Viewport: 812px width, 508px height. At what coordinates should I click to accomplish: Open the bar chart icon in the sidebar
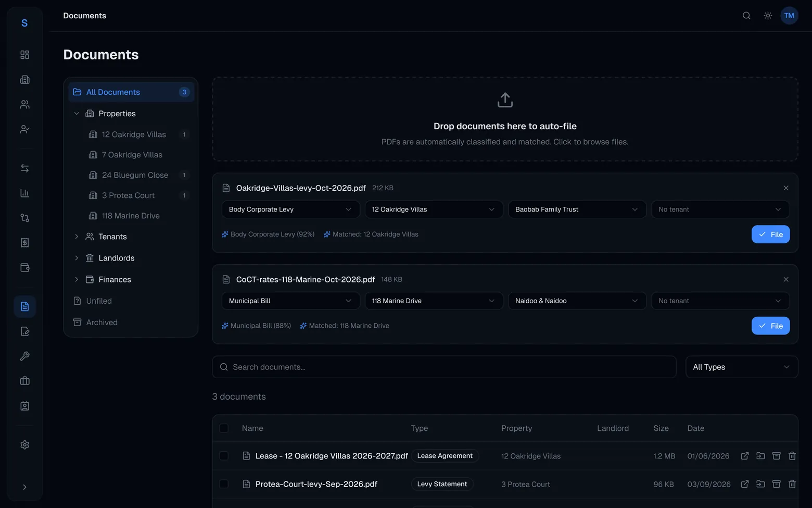click(24, 193)
